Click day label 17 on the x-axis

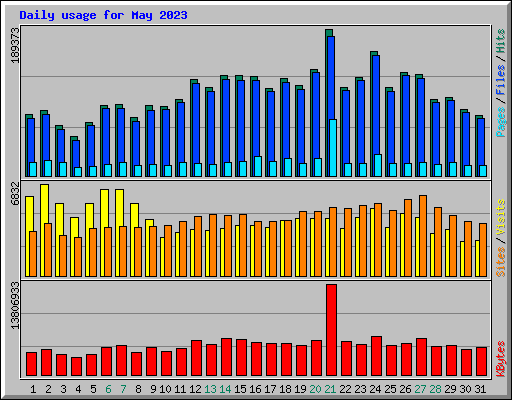270,389
